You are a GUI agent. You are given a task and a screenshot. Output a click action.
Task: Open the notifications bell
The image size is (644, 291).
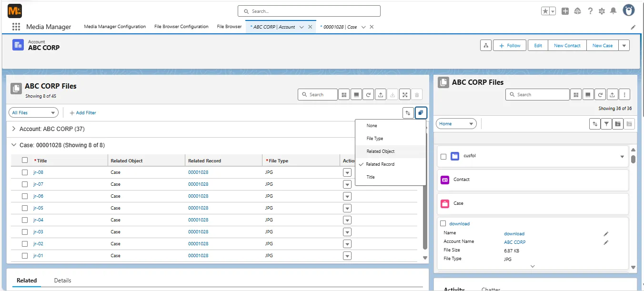click(x=614, y=11)
